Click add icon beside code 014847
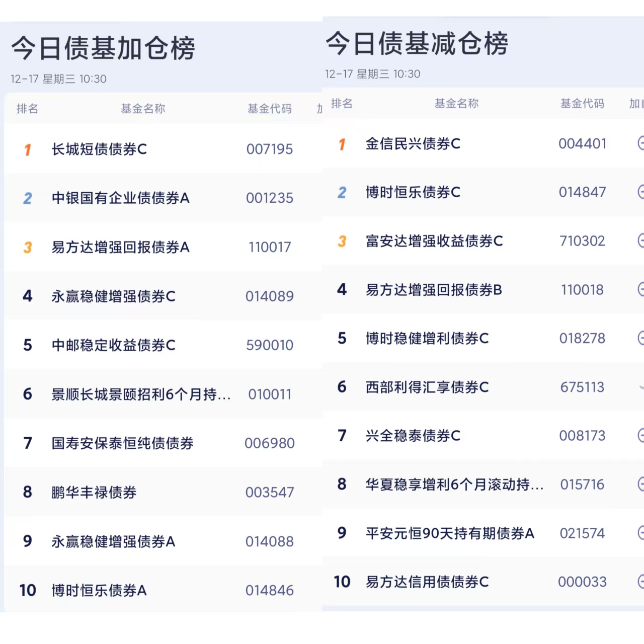The width and height of the screenshot is (644, 644). (640, 192)
